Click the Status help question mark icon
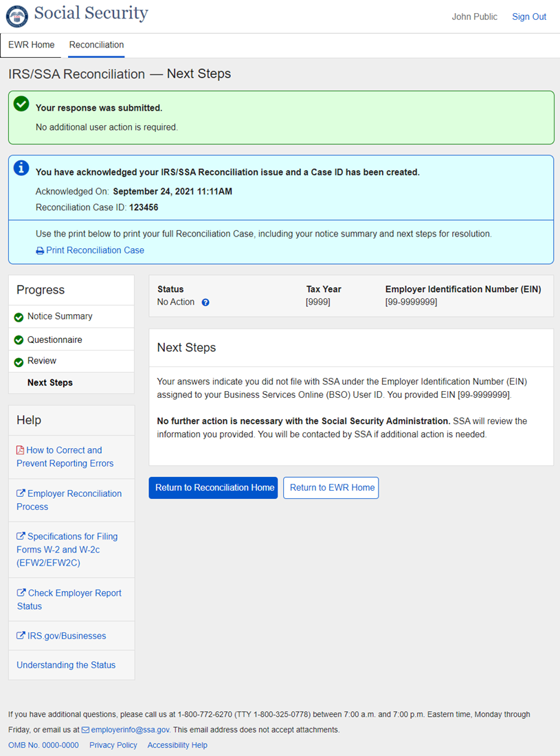560x756 pixels. pos(205,302)
